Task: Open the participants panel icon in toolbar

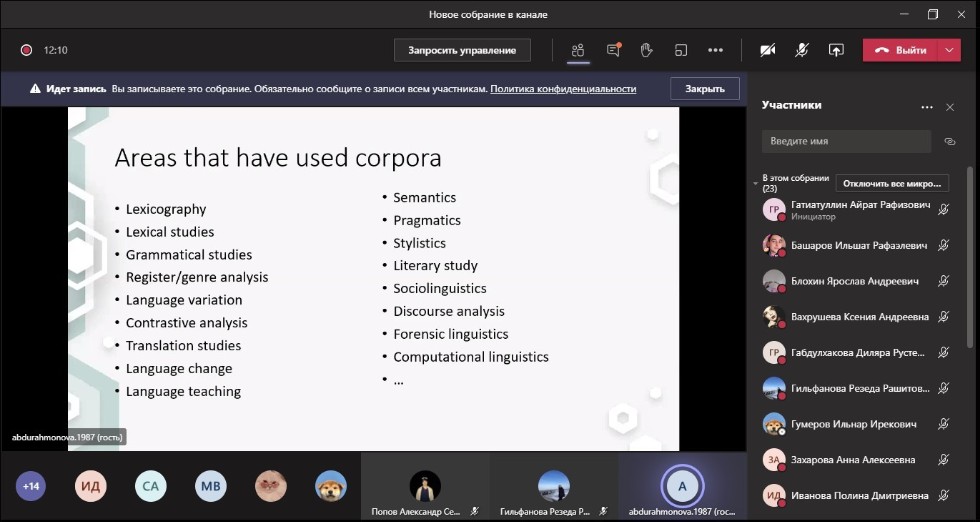Action: click(577, 50)
